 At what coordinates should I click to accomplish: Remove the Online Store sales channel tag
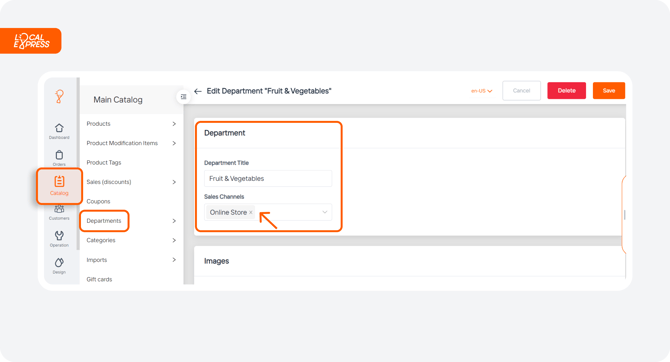[x=251, y=212]
